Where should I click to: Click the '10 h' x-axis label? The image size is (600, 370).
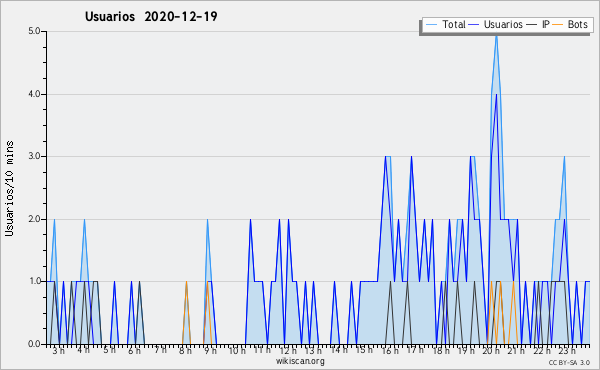pos(237,350)
